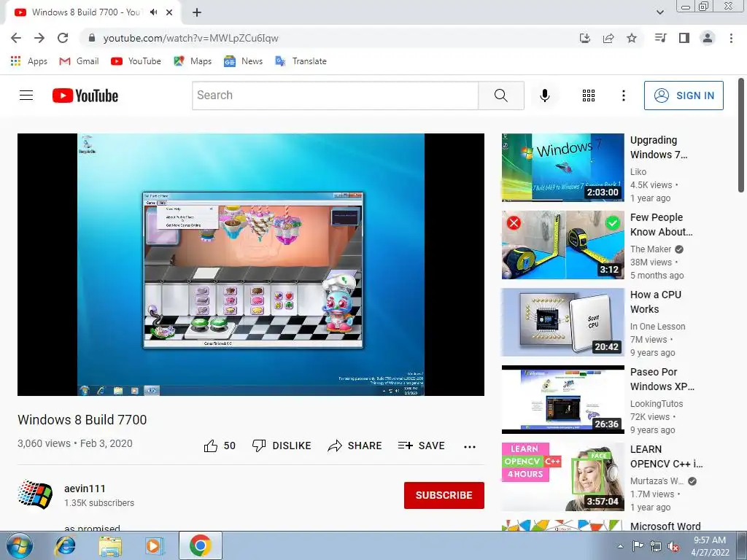Viewport: 747px width, 560px height.
Task: Open the News bookmark
Action: click(x=244, y=61)
